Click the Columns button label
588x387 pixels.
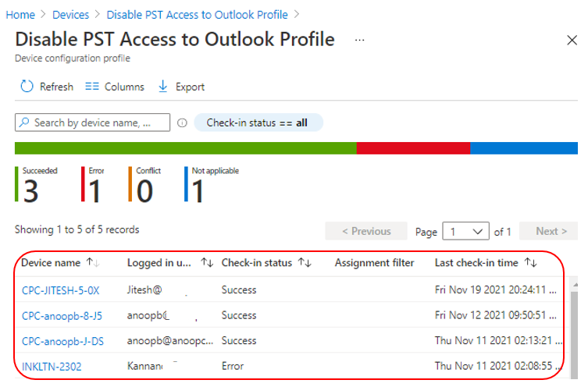pyautogui.click(x=124, y=87)
